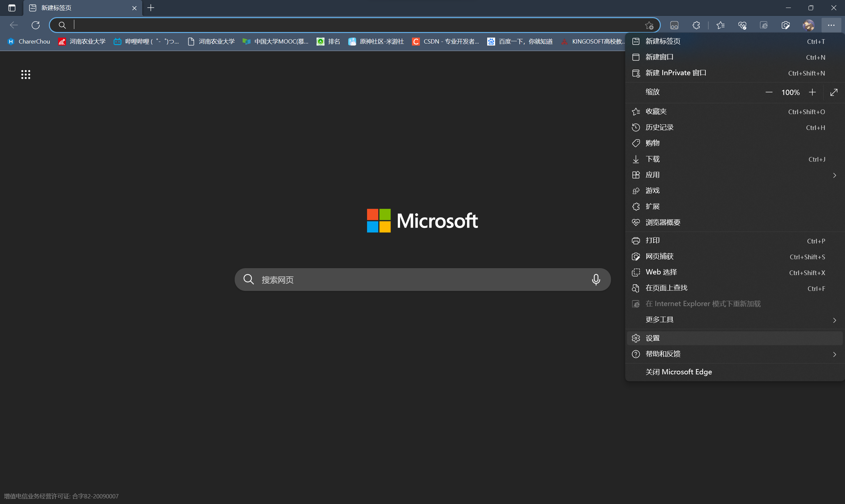Open the 排名 bookmark
The height and width of the screenshot is (504, 845).
(x=328, y=42)
